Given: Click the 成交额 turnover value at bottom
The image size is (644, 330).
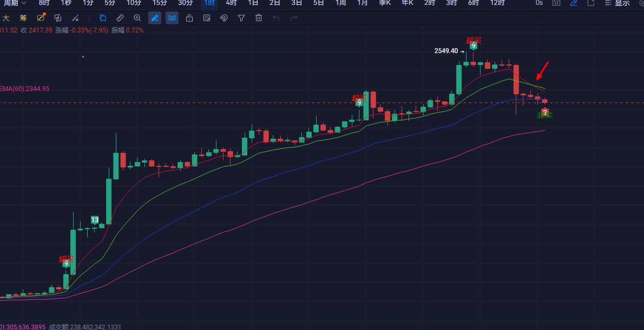Looking at the screenshot, I should (85, 327).
